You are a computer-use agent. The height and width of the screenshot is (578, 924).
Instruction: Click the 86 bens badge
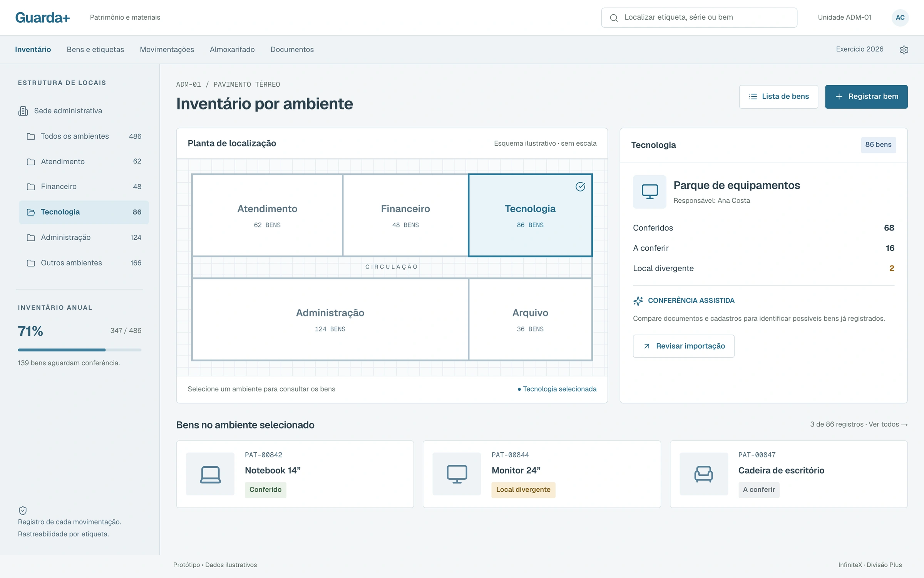pos(878,145)
